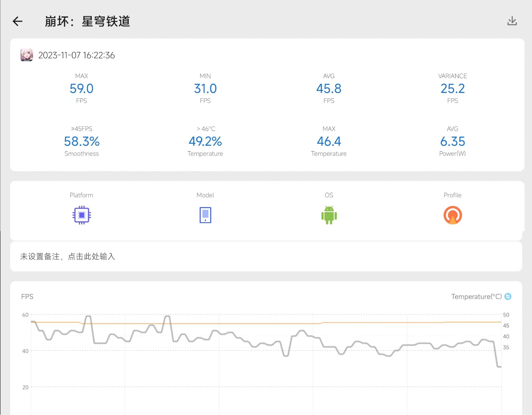The height and width of the screenshot is (415, 532).
Task: Go back with the arrow icon
Action: [18, 21]
